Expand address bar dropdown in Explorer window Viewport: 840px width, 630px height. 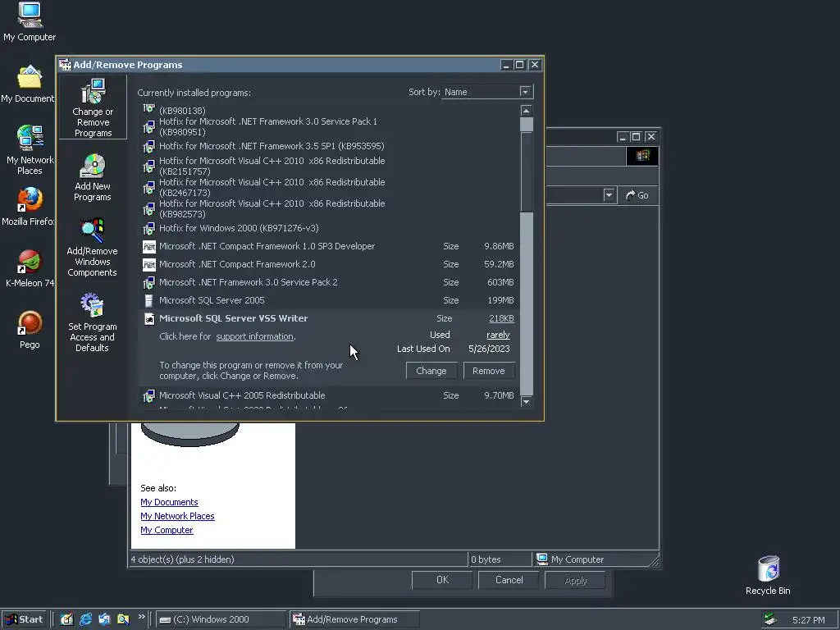point(609,195)
